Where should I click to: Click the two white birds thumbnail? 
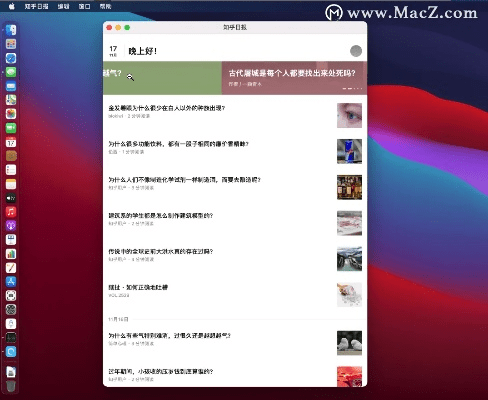click(349, 343)
